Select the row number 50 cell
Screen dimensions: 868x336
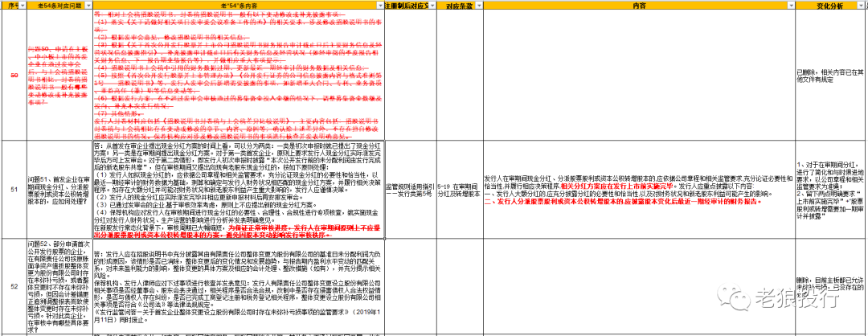point(13,76)
